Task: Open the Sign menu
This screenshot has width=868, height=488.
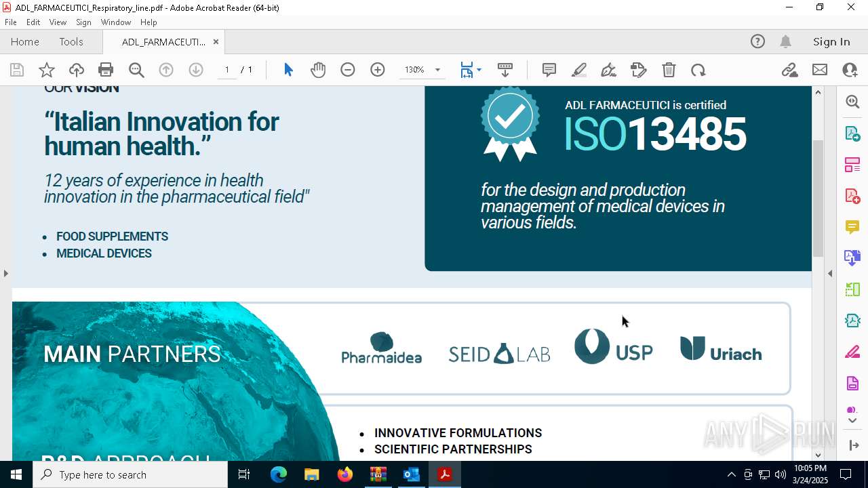Action: [84, 22]
